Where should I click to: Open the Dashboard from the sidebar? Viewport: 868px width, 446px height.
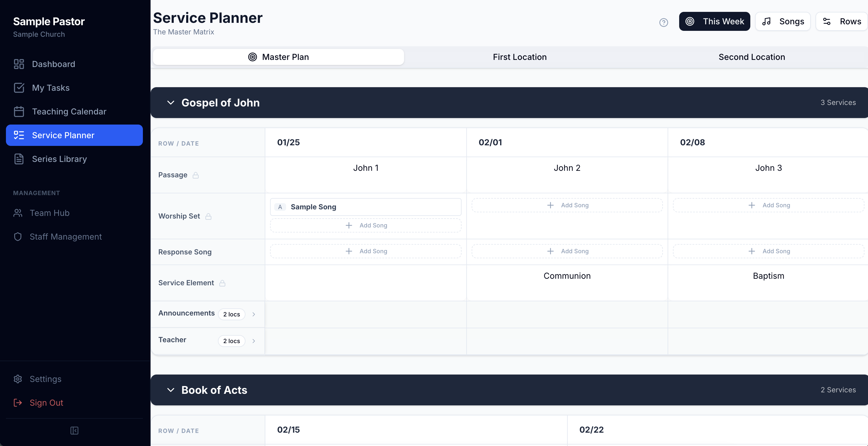point(53,64)
